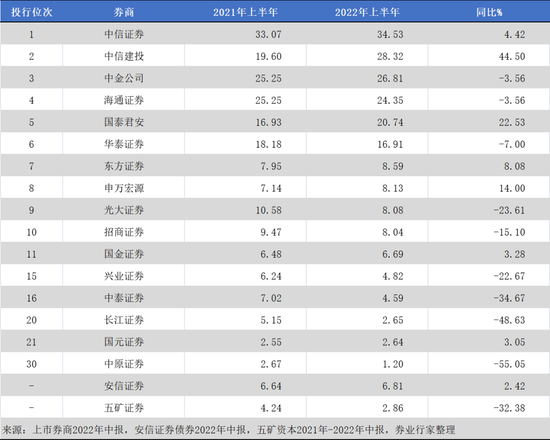Click the rank number 30

click(32, 364)
